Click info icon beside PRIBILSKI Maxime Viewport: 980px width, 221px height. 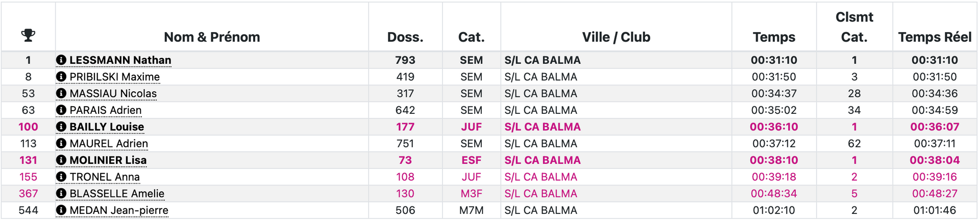coord(61,77)
